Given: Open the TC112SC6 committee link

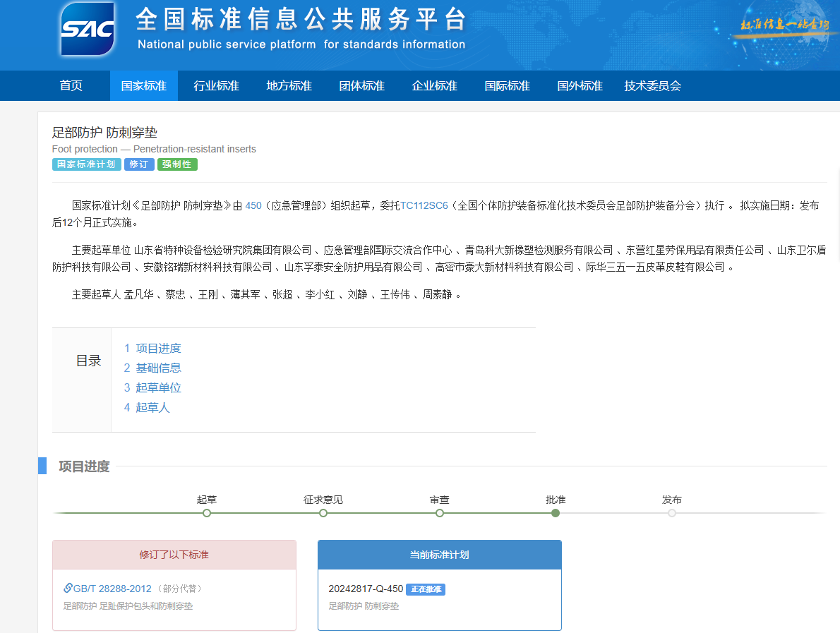Looking at the screenshot, I should pos(424,205).
